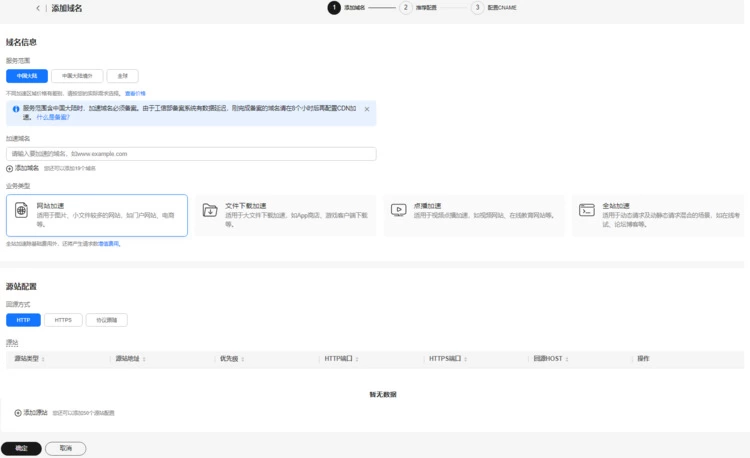Click the 全站加速 terminal icon
Viewport: 750px width, 458px height.
pyautogui.click(x=587, y=210)
